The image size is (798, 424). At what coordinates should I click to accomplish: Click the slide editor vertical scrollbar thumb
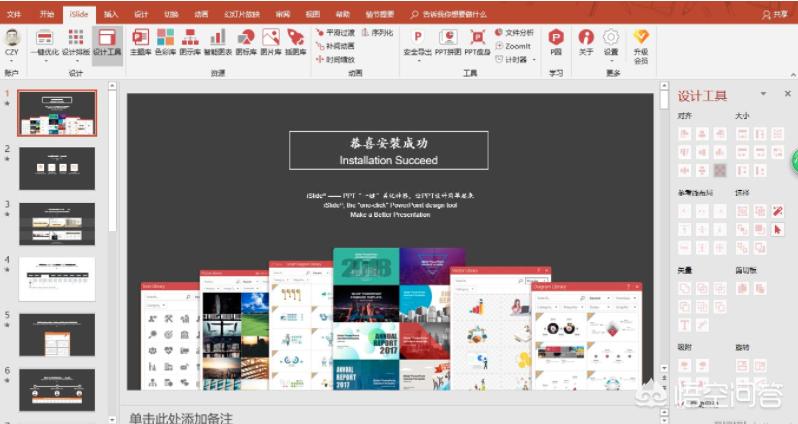click(664, 99)
